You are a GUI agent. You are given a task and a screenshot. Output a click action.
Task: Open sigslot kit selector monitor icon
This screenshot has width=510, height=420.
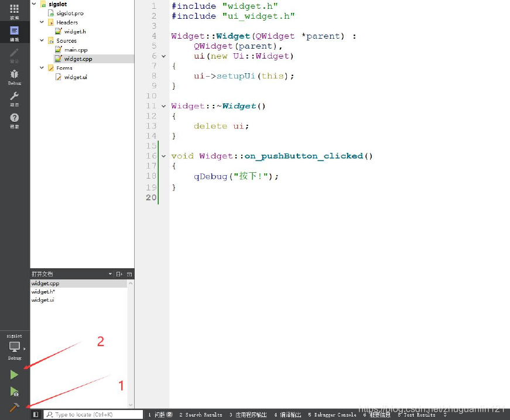pyautogui.click(x=14, y=347)
